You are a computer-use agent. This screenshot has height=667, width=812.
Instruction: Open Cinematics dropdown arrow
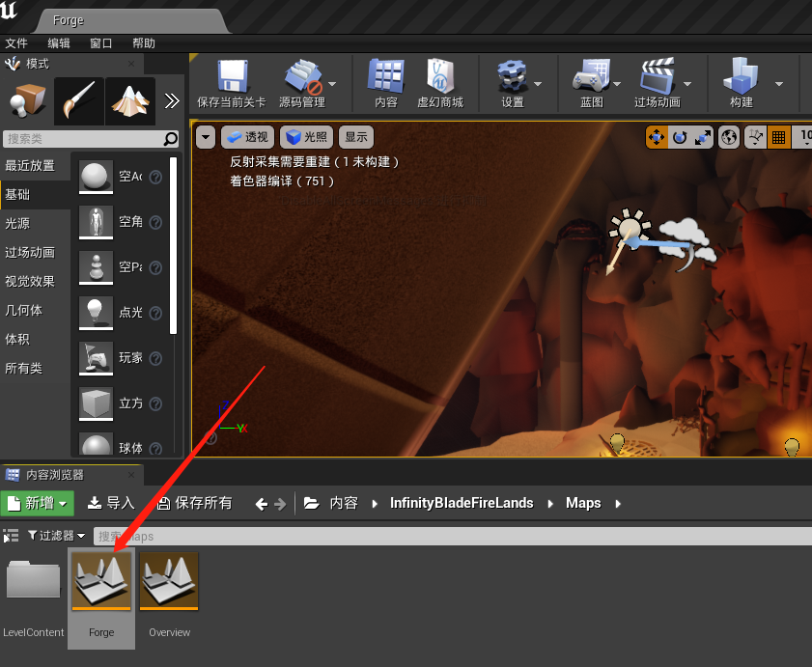point(687,83)
